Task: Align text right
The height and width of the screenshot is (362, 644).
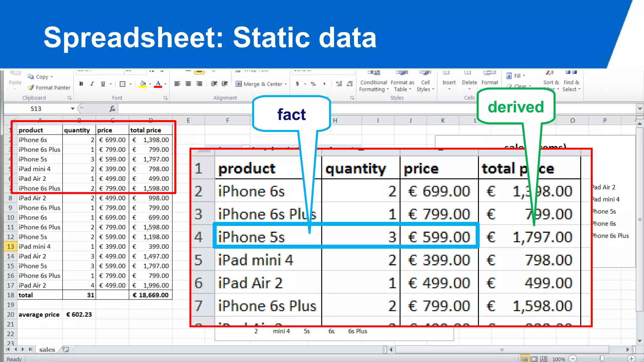Action: tap(199, 84)
